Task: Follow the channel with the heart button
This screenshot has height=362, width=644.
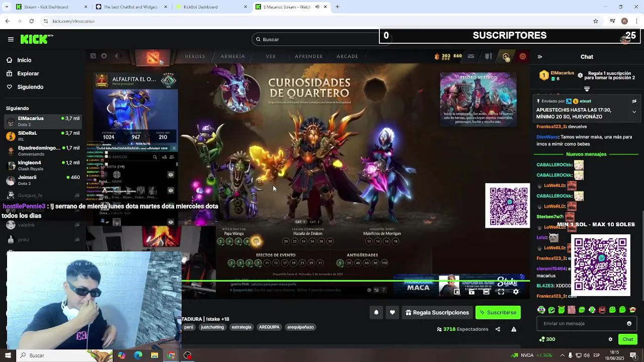Action: pyautogui.click(x=392, y=312)
